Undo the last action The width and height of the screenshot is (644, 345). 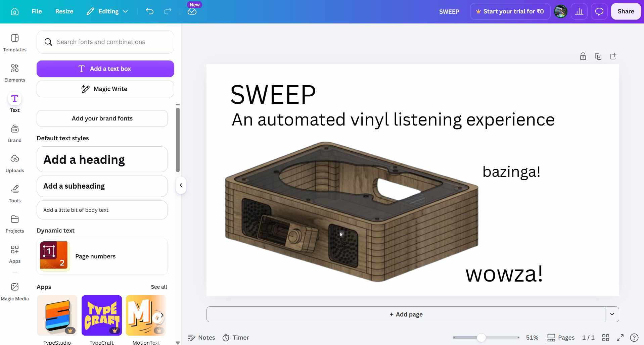click(150, 11)
